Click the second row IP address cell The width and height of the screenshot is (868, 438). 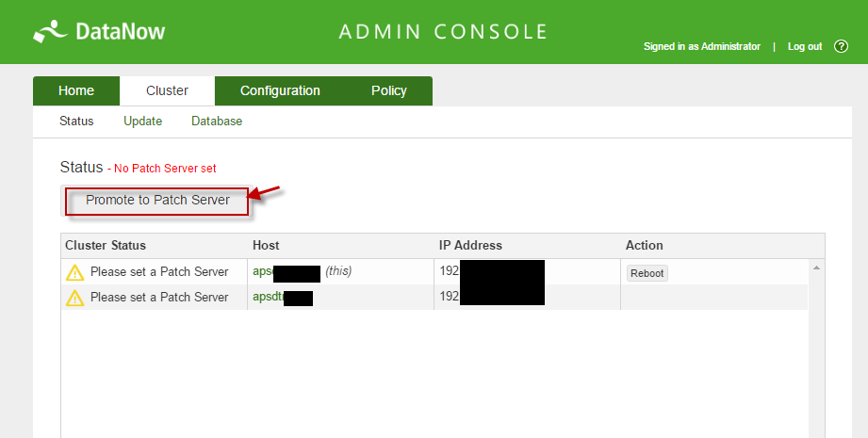coord(527,297)
